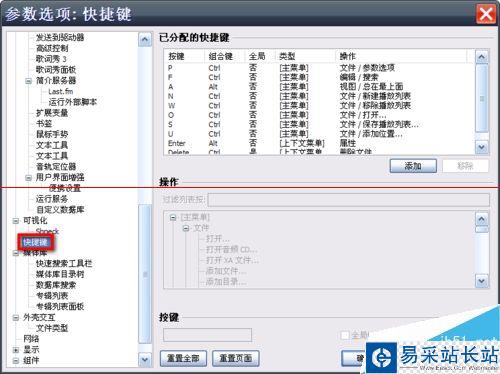Toggle the 全局 checkbox
The image size is (500, 374).
click(345, 335)
